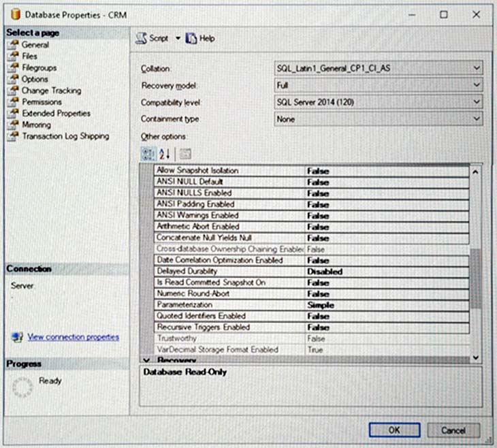
Task: Open the Files page
Action: pos(29,56)
